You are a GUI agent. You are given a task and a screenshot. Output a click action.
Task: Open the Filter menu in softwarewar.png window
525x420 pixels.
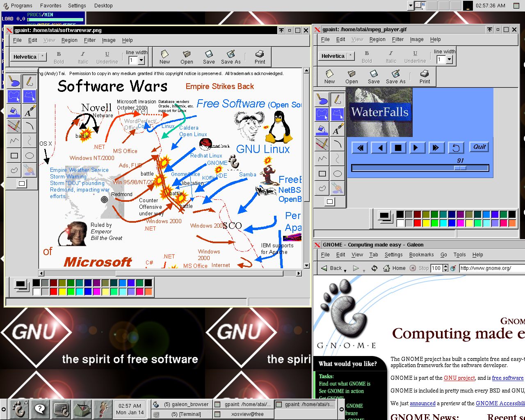[89, 40]
